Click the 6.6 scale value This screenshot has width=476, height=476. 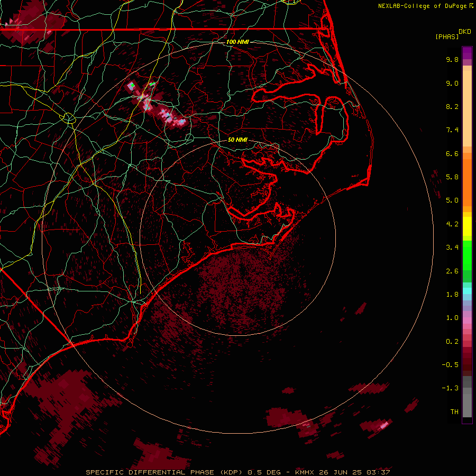coord(452,153)
